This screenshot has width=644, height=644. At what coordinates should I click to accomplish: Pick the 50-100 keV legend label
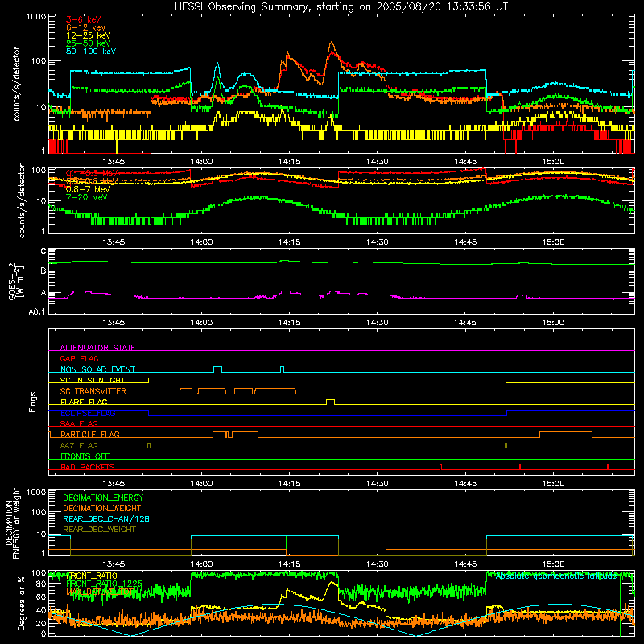(90, 52)
